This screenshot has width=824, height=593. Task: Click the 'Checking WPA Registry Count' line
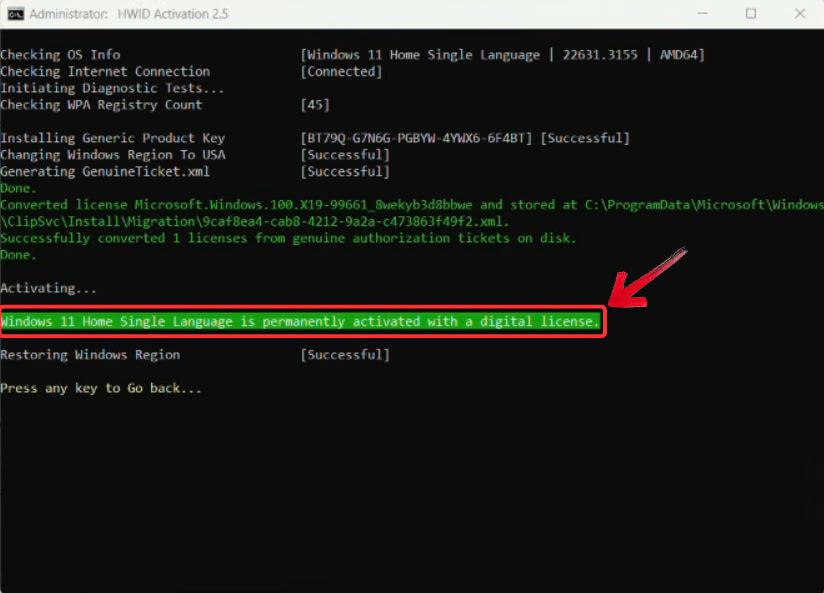pos(101,105)
